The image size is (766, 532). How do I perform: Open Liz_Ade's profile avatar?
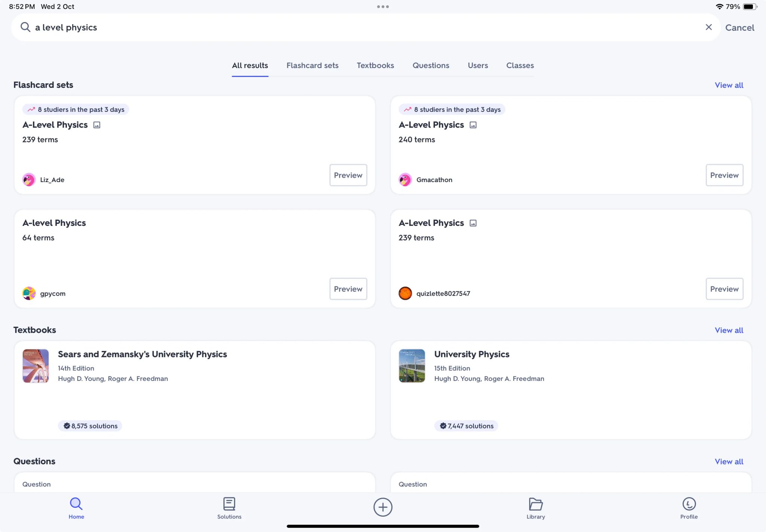click(28, 179)
